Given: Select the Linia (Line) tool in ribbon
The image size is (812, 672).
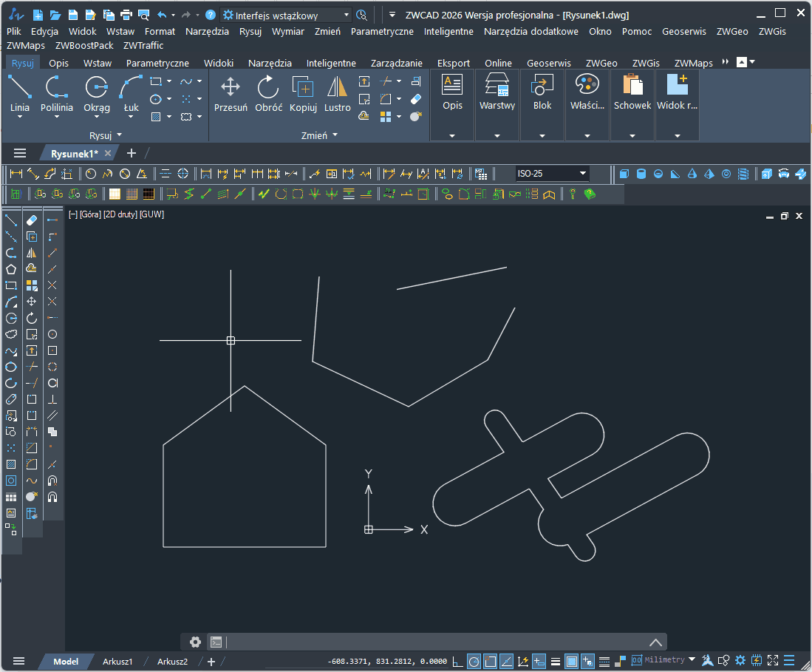Looking at the screenshot, I should (x=20, y=94).
